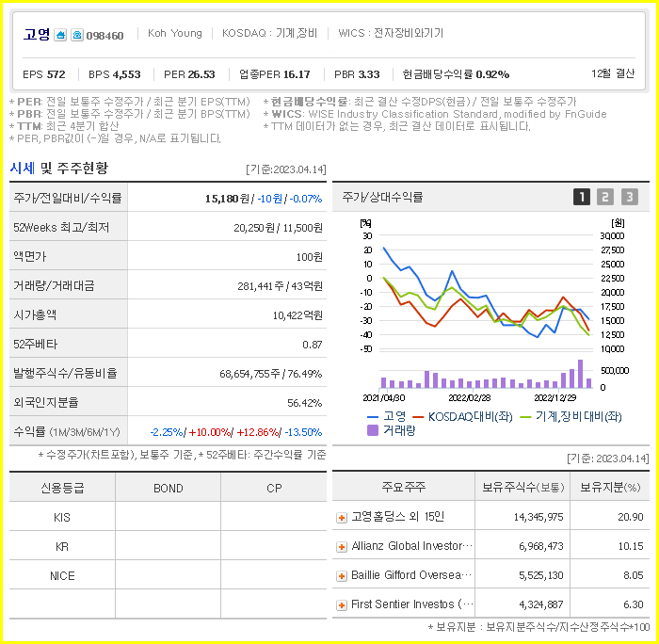The height and width of the screenshot is (644, 659).
Task: Select the red KOSDAQ대비(좌) legend line
Action: [x=418, y=417]
